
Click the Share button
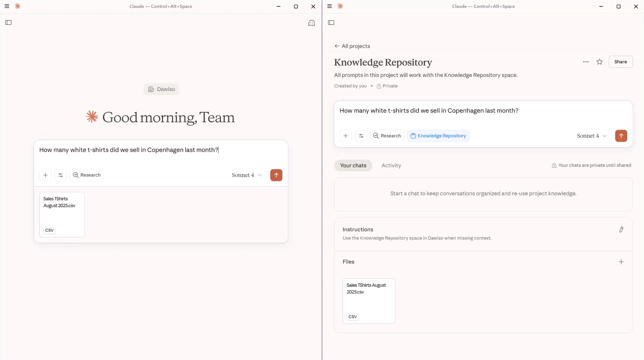(x=620, y=62)
